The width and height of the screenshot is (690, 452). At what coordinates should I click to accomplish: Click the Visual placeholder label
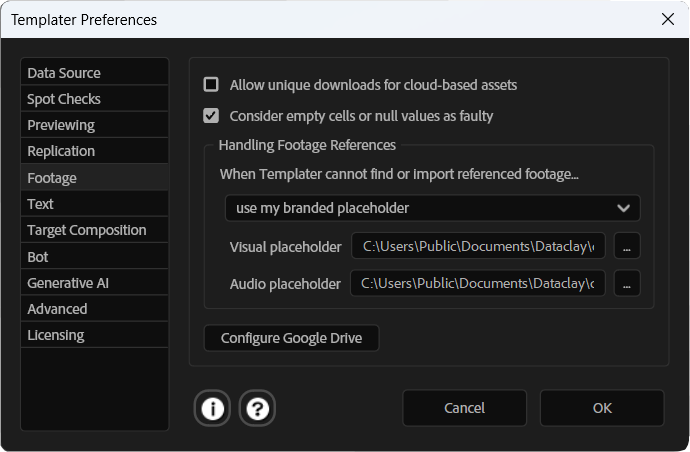[x=286, y=247]
